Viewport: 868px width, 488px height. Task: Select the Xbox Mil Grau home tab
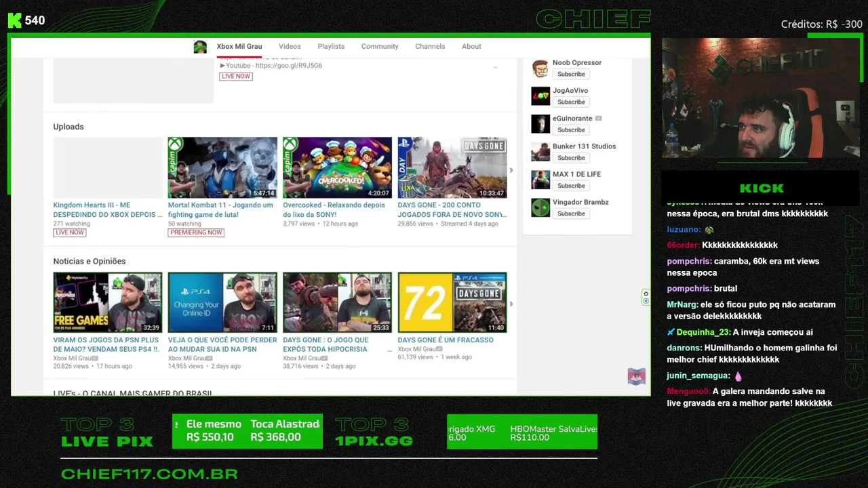pyautogui.click(x=239, y=47)
